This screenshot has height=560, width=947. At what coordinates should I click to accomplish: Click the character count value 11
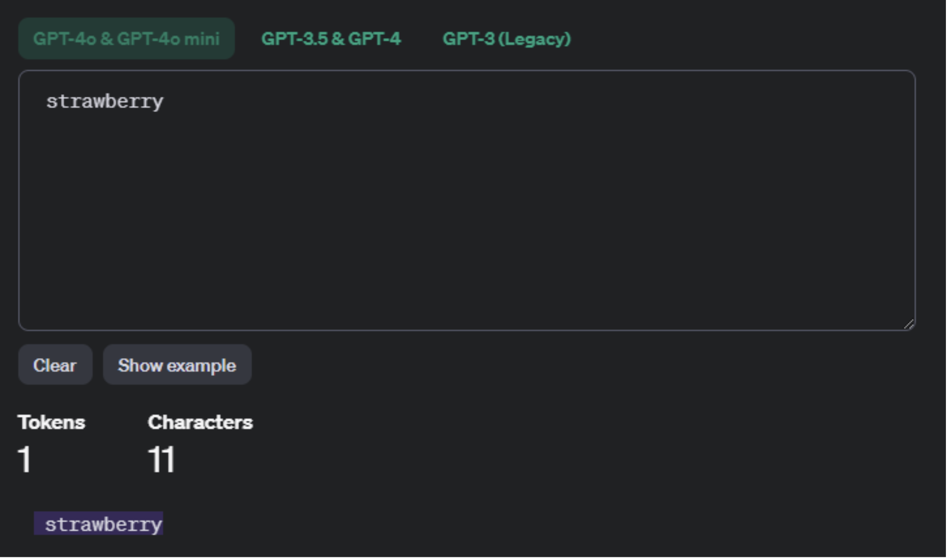(161, 459)
